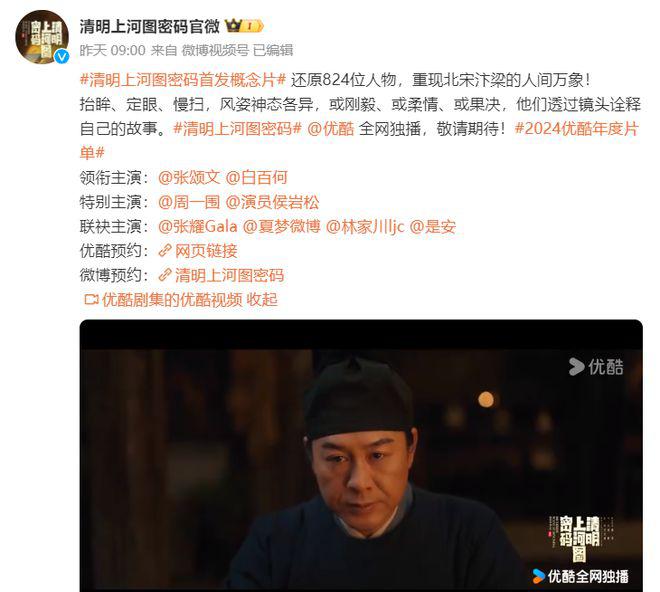Click the video camera icon before 优酷剧集
Screen dimensions: 660x592
coord(91,300)
